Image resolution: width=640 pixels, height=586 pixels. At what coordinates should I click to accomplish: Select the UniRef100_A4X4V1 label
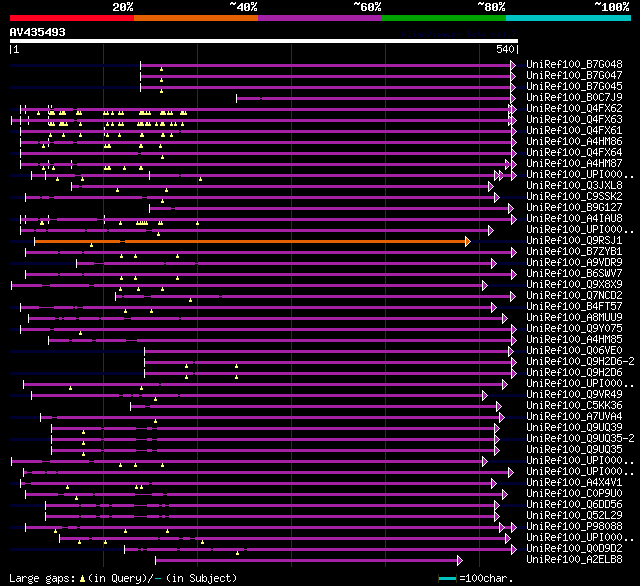(x=574, y=483)
